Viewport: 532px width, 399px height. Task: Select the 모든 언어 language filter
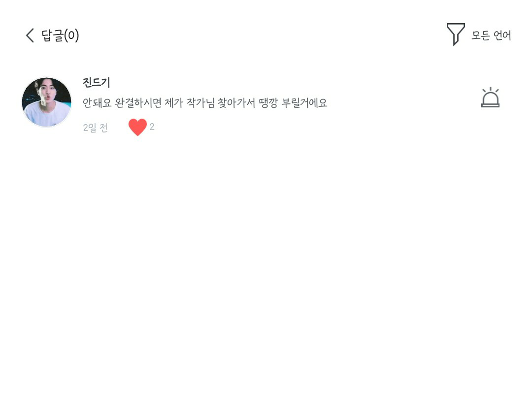pos(491,35)
